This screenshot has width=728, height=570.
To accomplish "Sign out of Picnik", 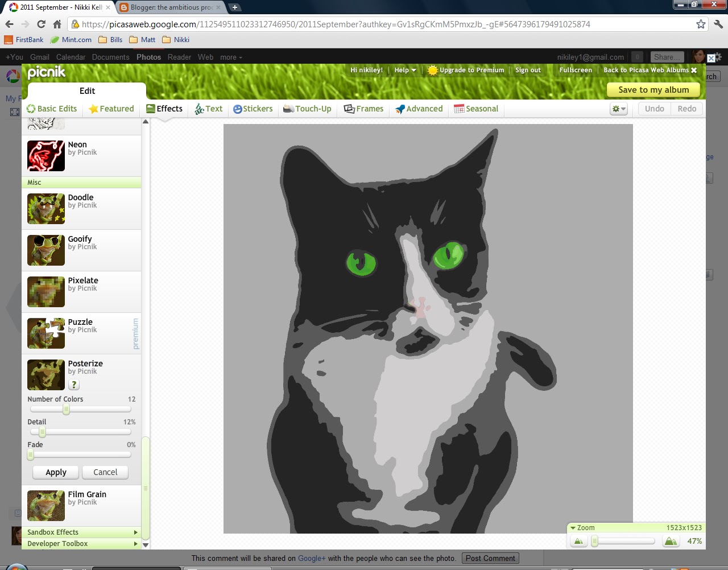I will 528,70.
